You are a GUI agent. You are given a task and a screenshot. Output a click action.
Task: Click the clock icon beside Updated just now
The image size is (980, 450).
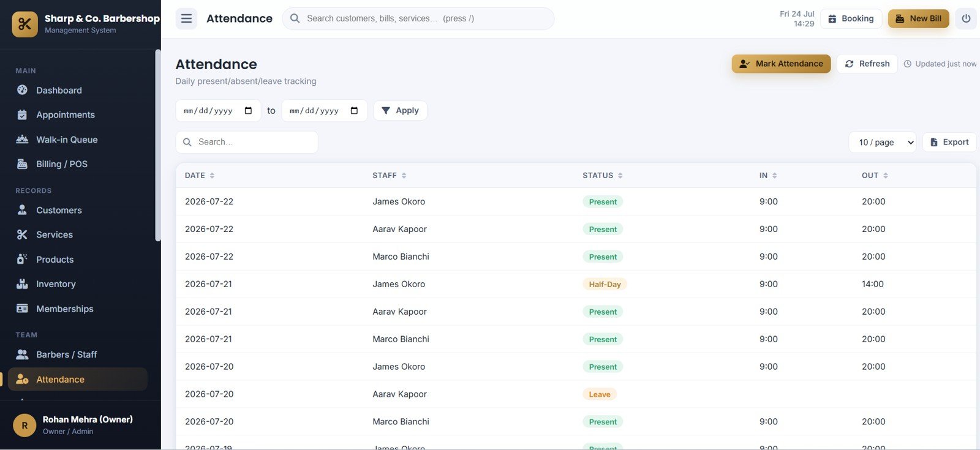[x=908, y=64]
